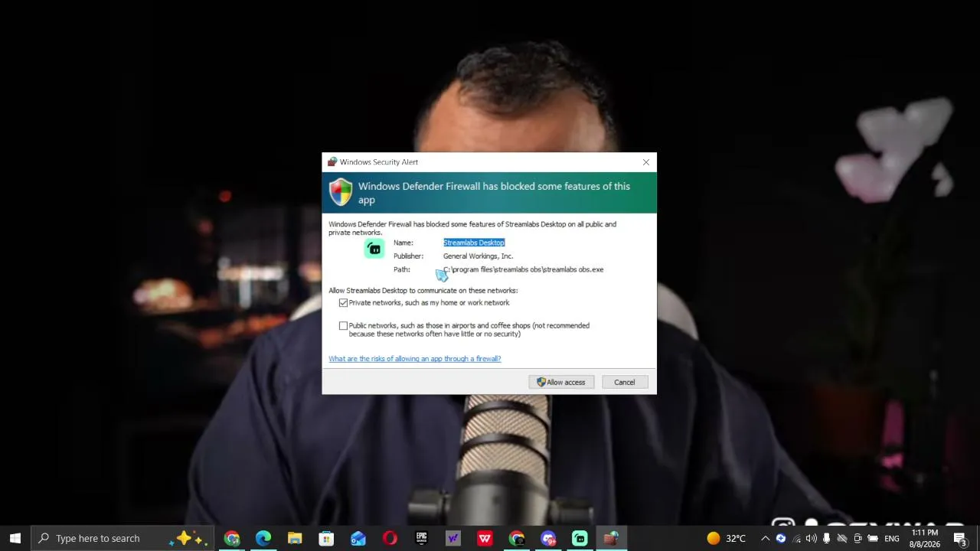Open the Chrome icon beside Edge on taskbar
This screenshot has width=980, height=551.
[x=232, y=538]
